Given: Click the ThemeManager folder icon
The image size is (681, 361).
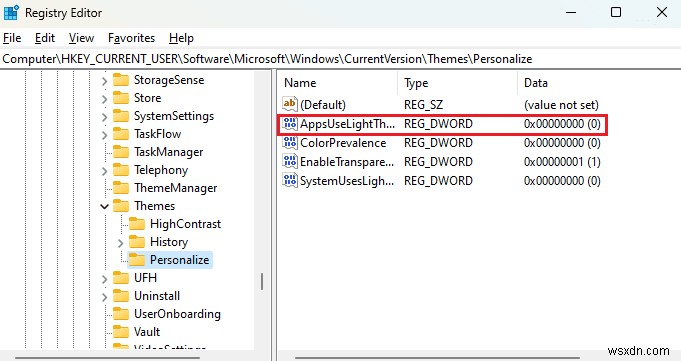Looking at the screenshot, I should (121, 188).
